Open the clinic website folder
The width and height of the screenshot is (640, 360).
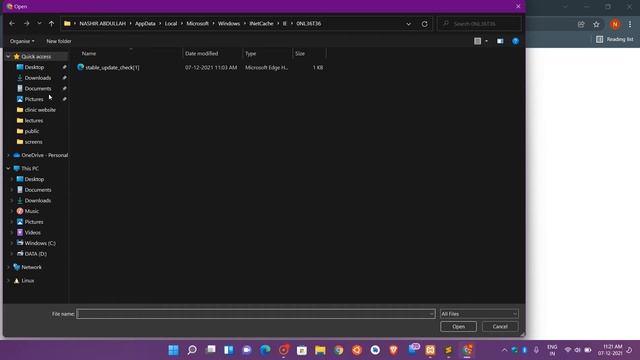point(40,110)
